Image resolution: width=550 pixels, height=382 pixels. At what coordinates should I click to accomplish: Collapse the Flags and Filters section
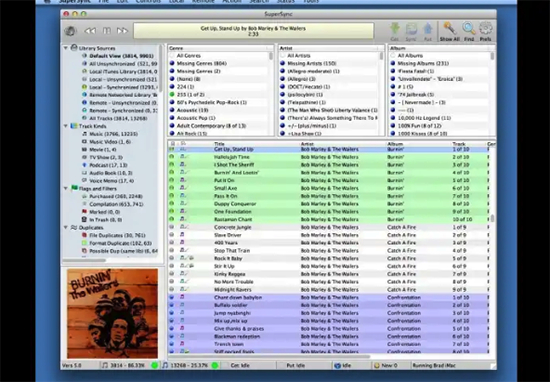tap(66, 188)
